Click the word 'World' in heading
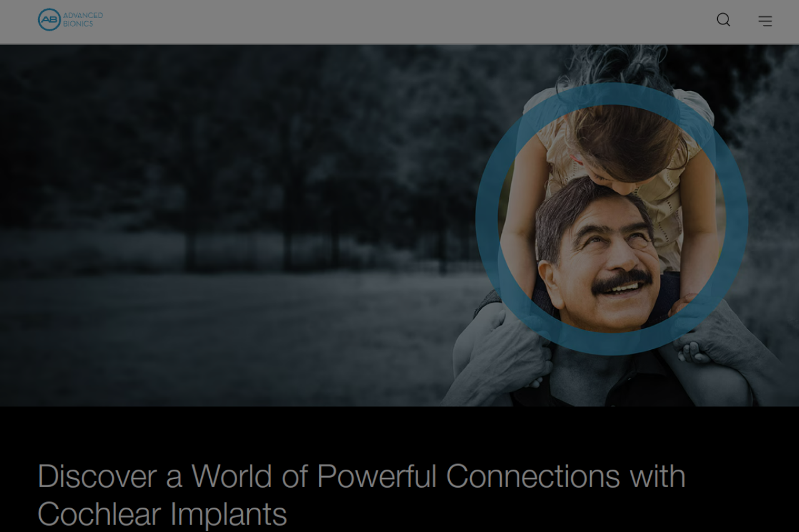The height and width of the screenshot is (532, 799). pos(232,476)
